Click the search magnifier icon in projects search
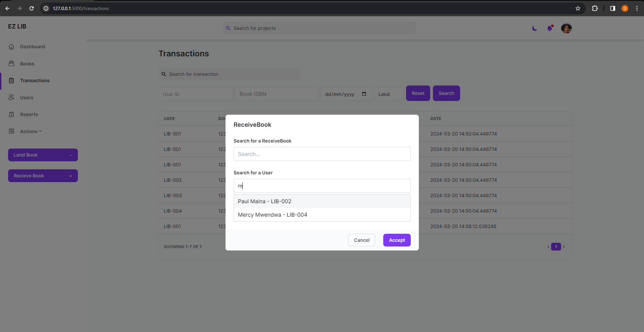The width and height of the screenshot is (644, 332). pyautogui.click(x=228, y=28)
